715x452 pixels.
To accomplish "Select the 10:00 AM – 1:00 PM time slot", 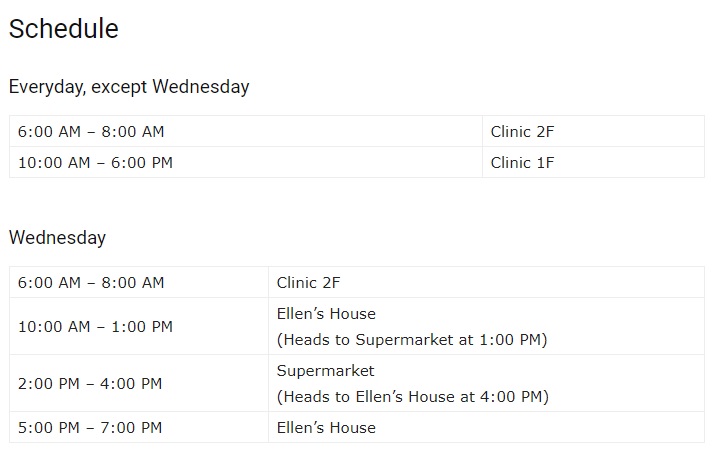I will click(95, 326).
